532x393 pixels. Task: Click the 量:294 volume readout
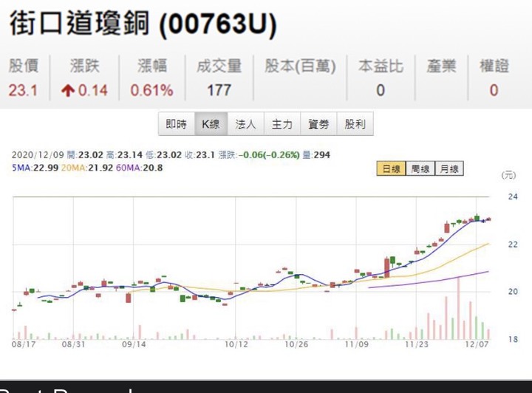click(316, 155)
